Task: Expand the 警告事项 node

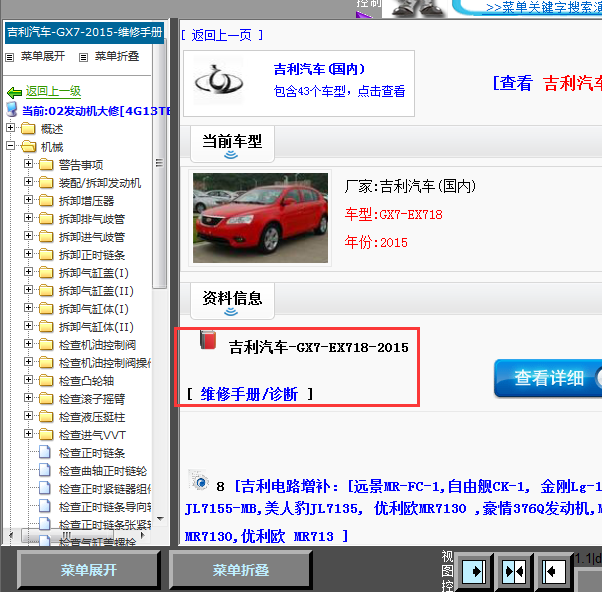Action: 28,164
